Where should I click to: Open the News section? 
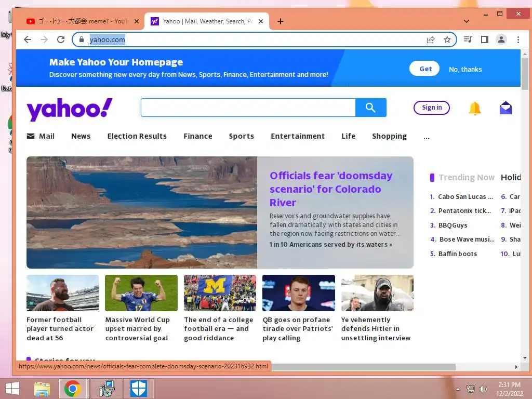(x=81, y=136)
